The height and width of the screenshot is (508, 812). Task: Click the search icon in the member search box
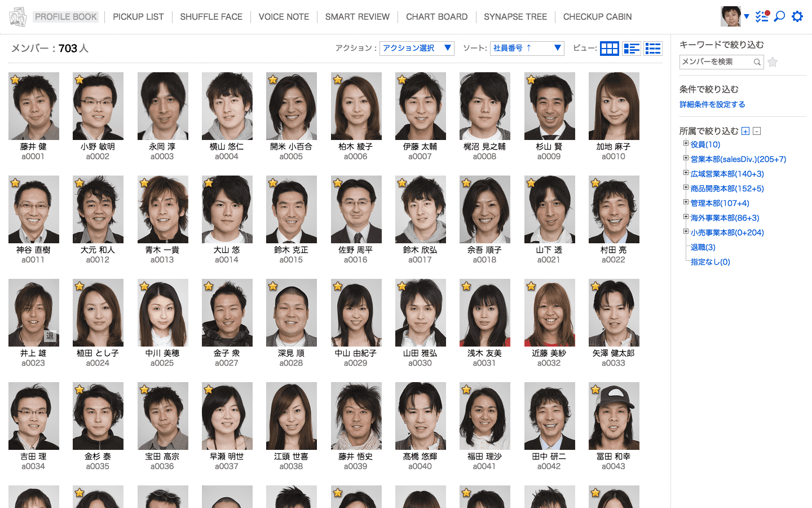click(757, 62)
